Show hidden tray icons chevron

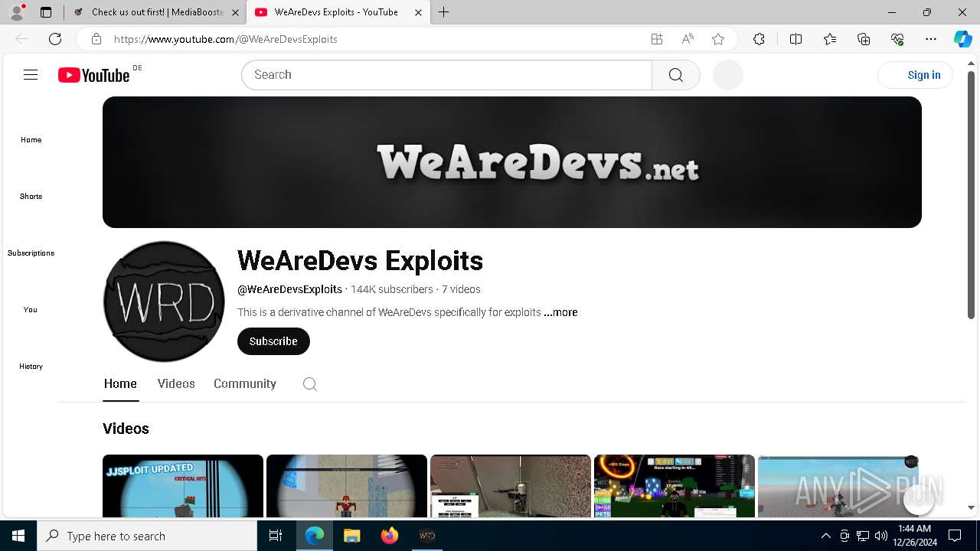coord(825,536)
